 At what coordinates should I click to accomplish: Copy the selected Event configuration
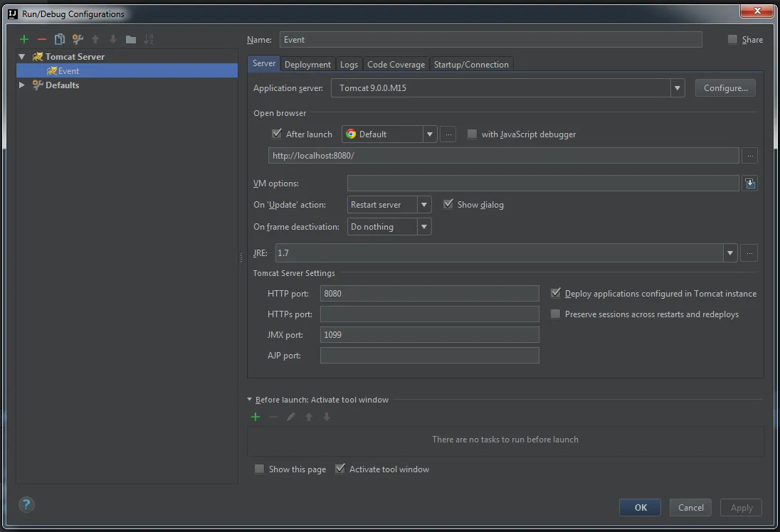click(60, 40)
